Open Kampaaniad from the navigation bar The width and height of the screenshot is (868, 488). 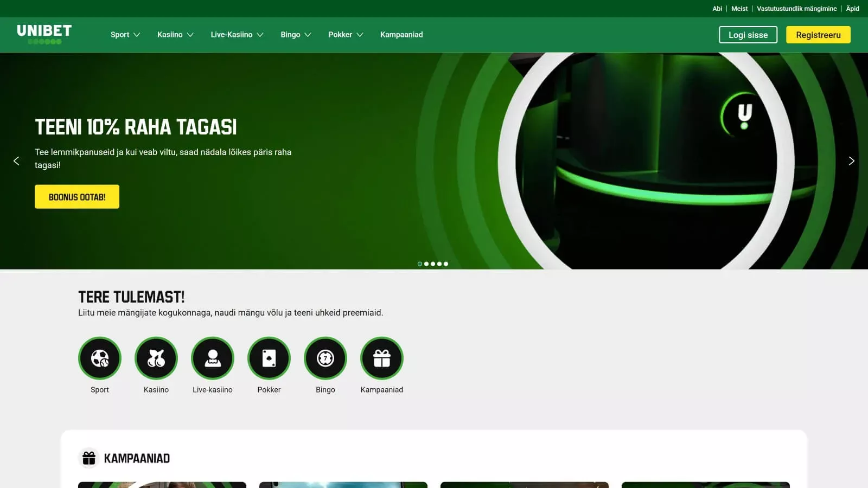(401, 34)
